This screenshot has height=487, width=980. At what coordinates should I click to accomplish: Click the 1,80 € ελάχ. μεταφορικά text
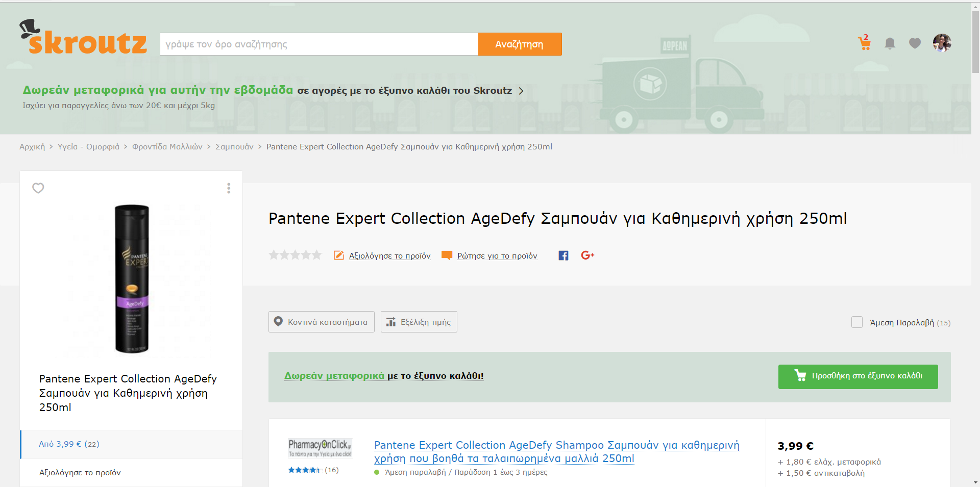829,462
